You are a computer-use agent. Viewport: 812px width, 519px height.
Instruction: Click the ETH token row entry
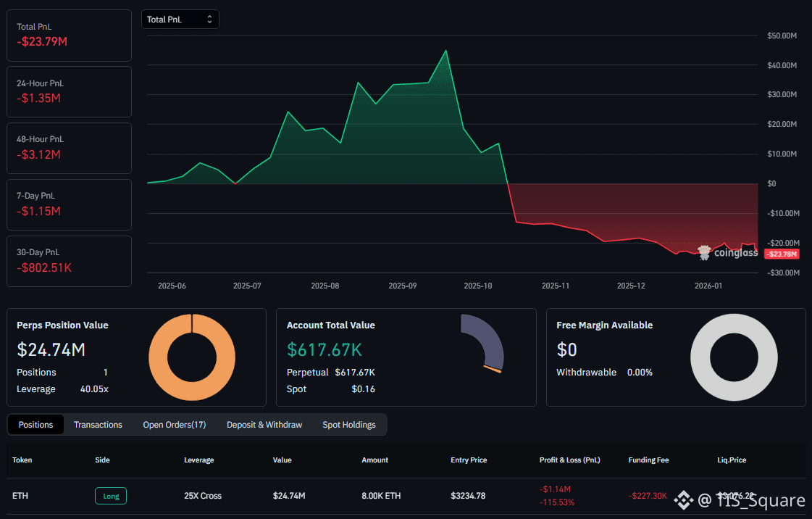[20, 496]
